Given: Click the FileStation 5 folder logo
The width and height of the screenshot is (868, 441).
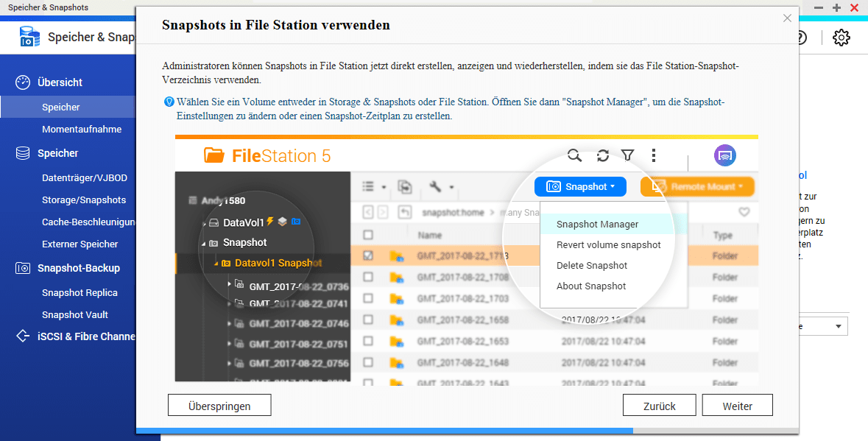Looking at the screenshot, I should (x=214, y=155).
